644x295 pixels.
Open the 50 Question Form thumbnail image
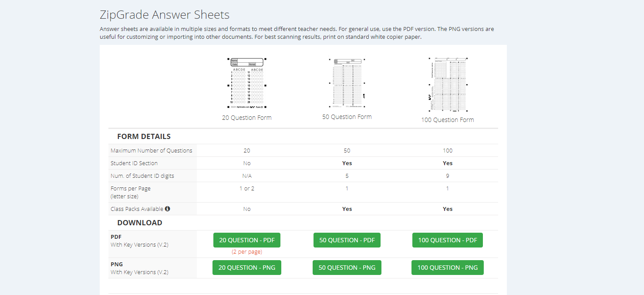pos(347,83)
